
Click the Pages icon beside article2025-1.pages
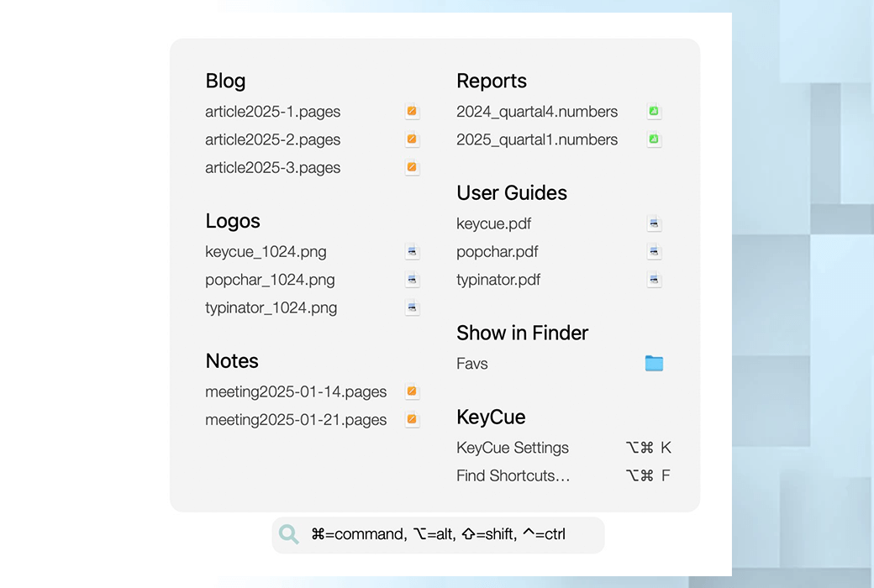[x=412, y=111]
